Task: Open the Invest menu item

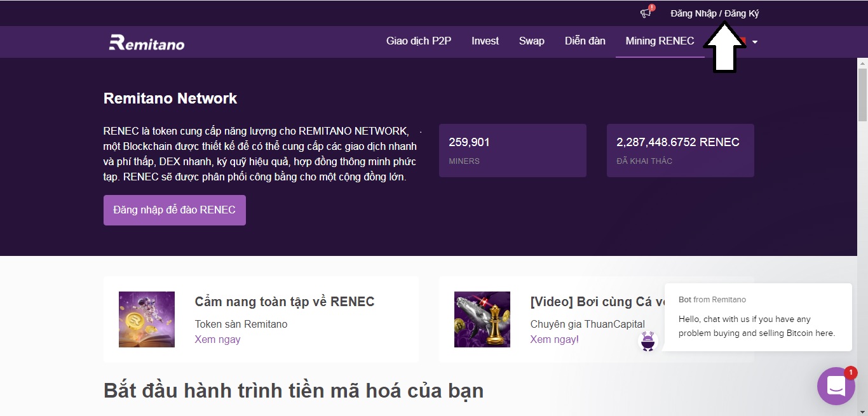Action: coord(485,41)
